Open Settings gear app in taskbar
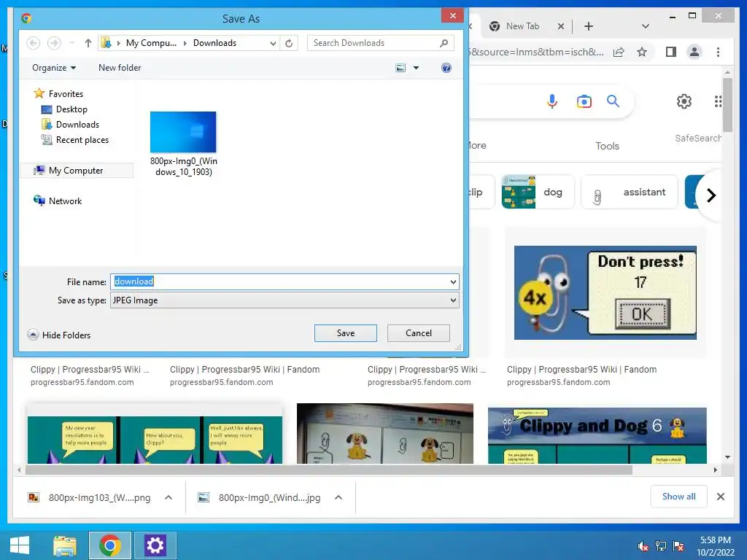This screenshot has width=747, height=560. pos(155,545)
